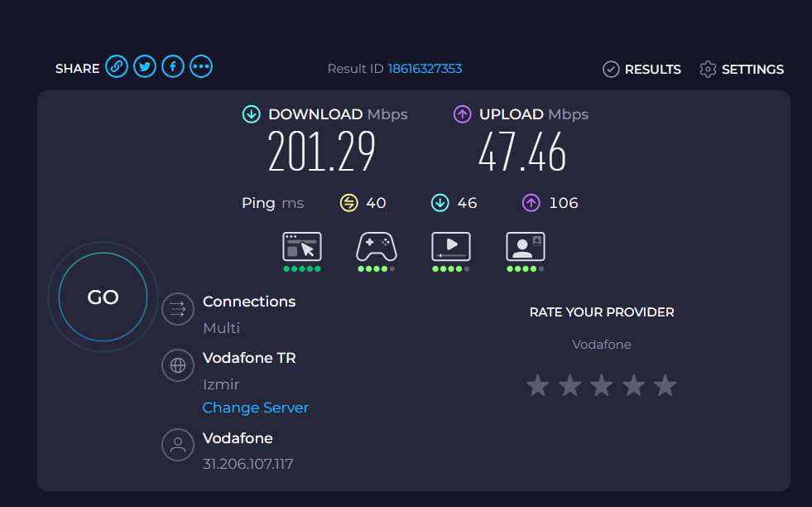Screen dimensions: 812x507
Task: Click the gaming controller performance icon
Action: pyautogui.click(x=377, y=247)
